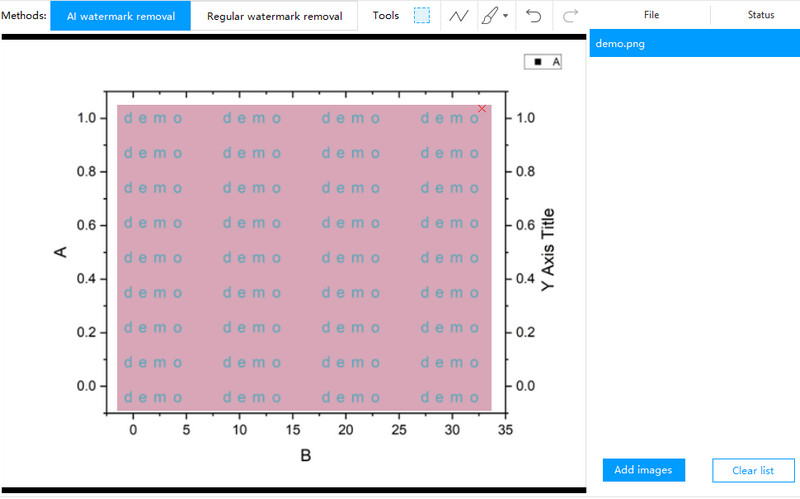
Task: Open the brush size dropdown arrow
Action: [x=506, y=17]
